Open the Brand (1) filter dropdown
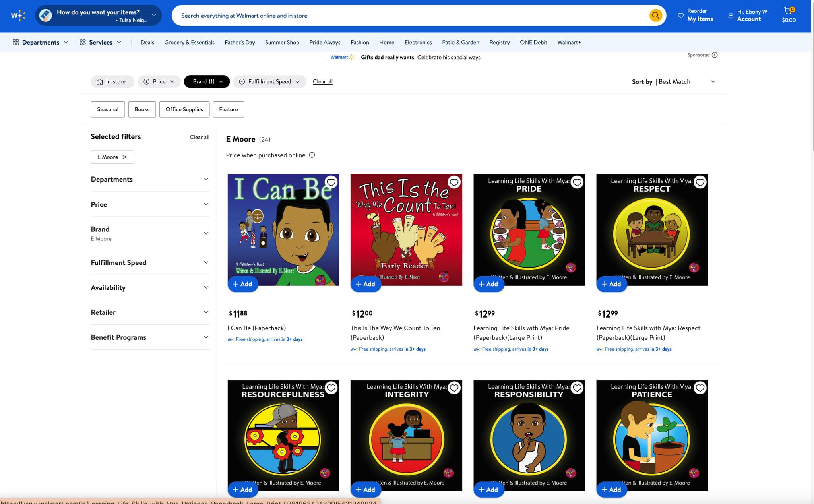The height and width of the screenshot is (504, 814). (207, 81)
